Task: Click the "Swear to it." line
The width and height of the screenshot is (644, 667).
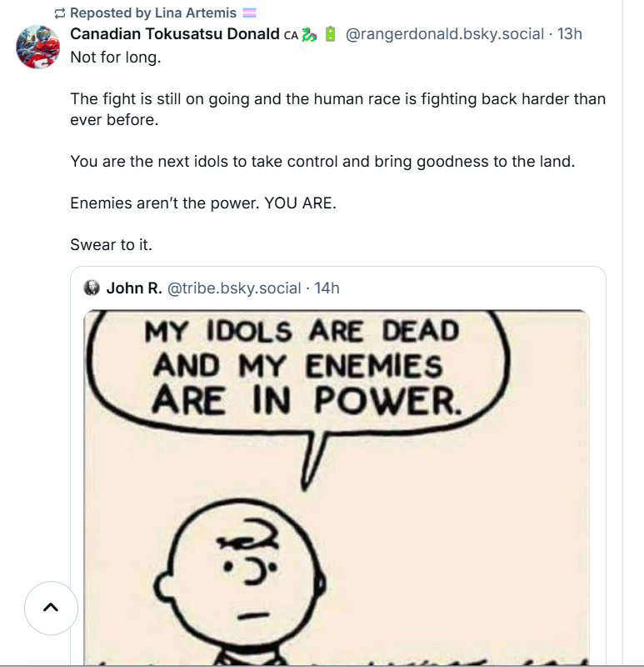Action: point(112,245)
